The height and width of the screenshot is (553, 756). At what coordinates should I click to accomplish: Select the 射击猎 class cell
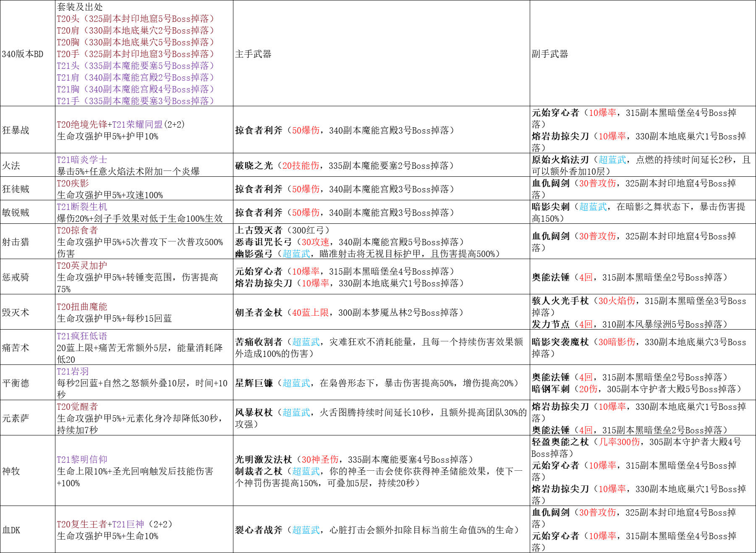[28, 241]
